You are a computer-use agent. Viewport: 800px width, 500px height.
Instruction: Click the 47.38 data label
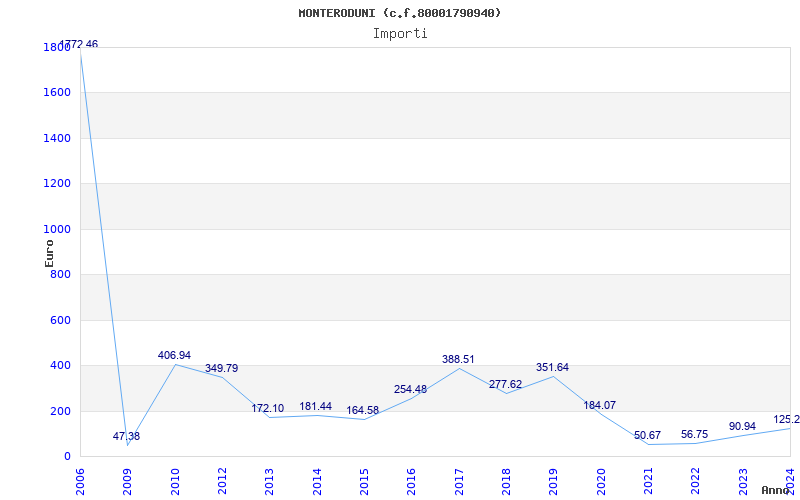(127, 436)
